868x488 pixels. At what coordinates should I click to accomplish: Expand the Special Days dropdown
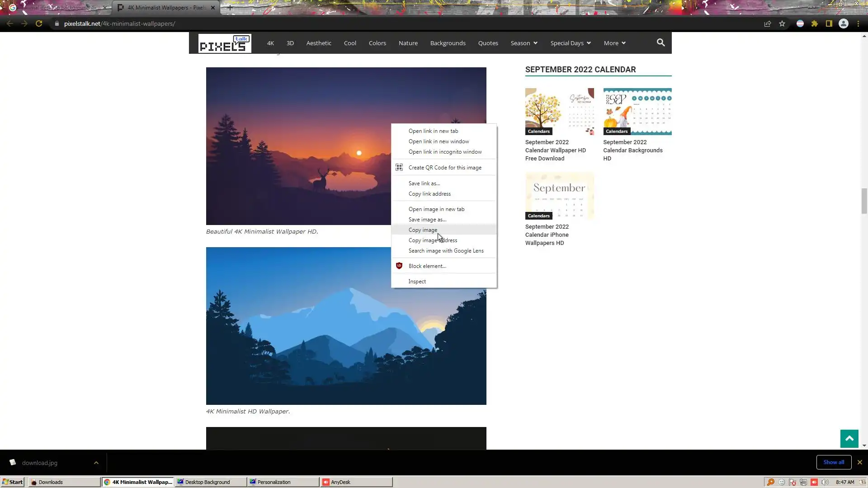(570, 43)
